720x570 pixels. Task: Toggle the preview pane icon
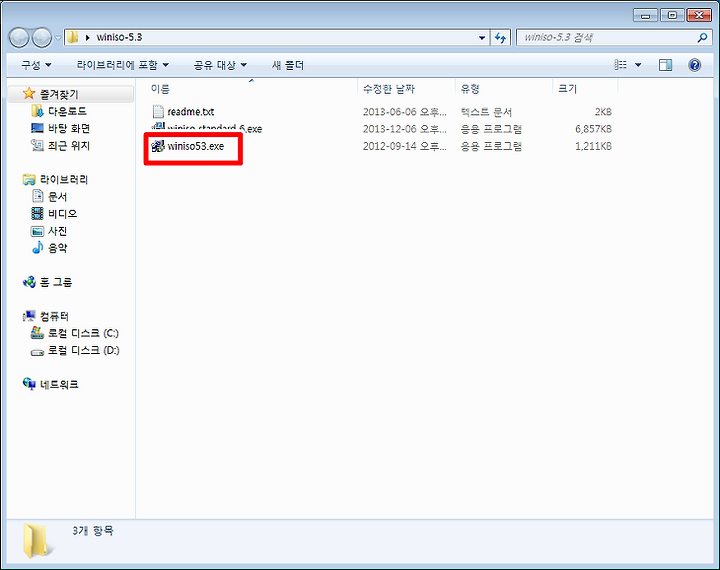(x=665, y=65)
